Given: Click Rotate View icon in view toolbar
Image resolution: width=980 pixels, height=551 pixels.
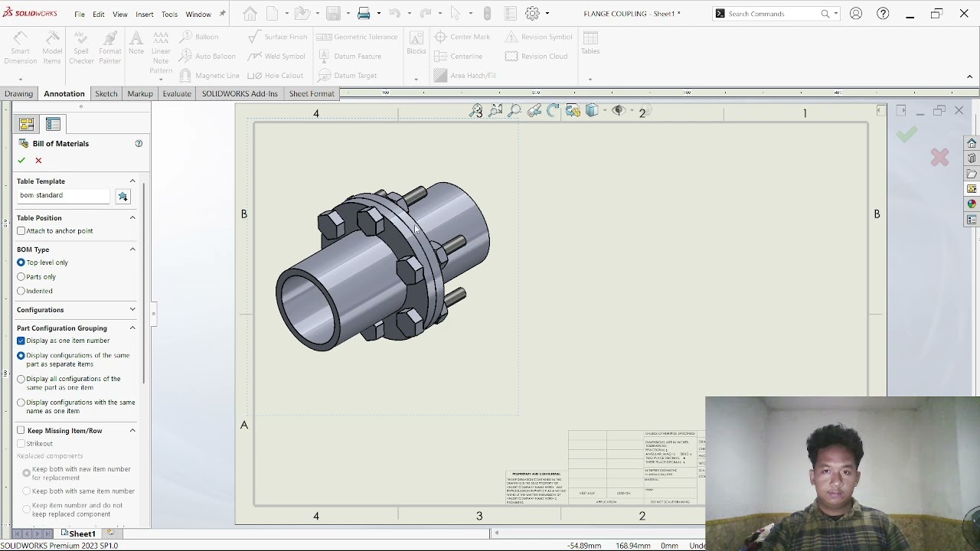Looking at the screenshot, I should pyautogui.click(x=553, y=111).
